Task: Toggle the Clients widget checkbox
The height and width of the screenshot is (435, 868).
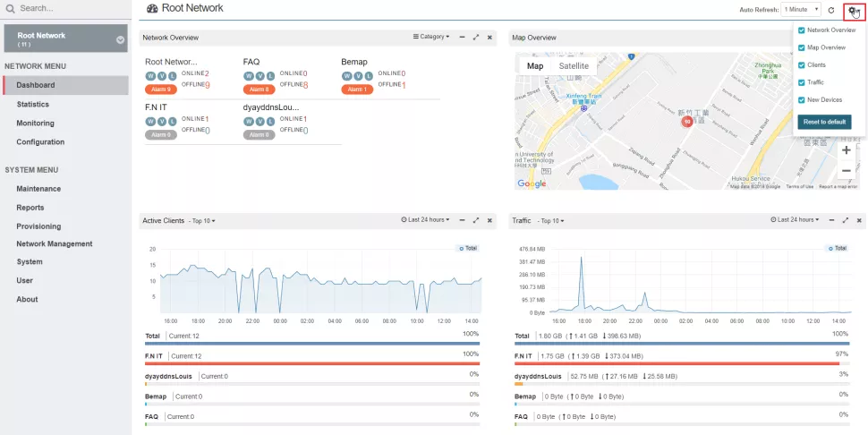Action: point(801,65)
